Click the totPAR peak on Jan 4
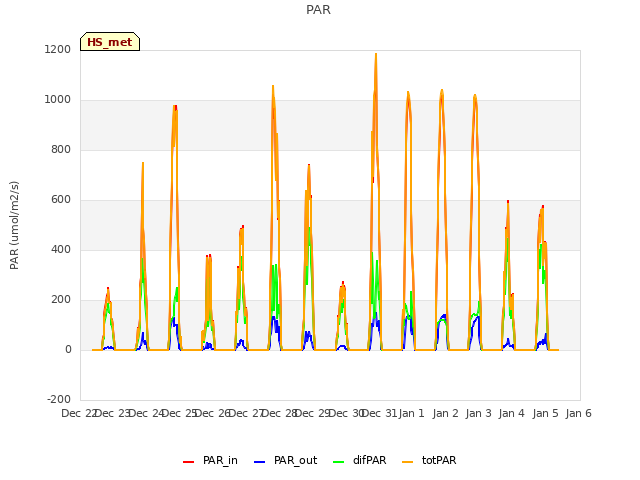This screenshot has width=640, height=480. click(x=508, y=202)
